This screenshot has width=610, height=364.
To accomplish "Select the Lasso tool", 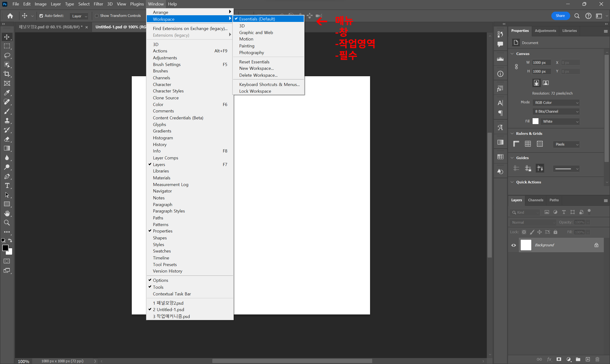I will (x=7, y=56).
